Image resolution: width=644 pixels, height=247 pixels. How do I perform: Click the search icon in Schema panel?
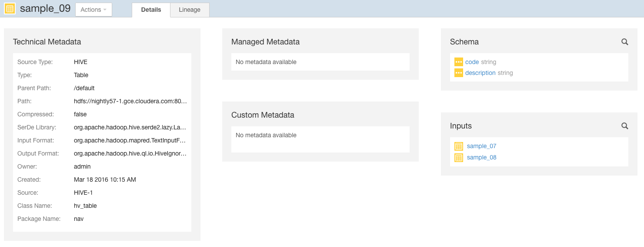click(x=624, y=42)
